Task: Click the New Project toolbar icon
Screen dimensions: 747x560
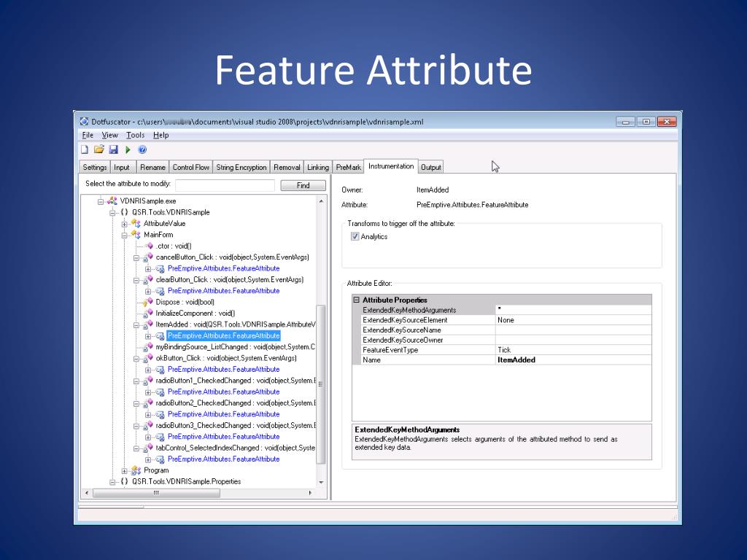Action: pyautogui.click(x=85, y=149)
